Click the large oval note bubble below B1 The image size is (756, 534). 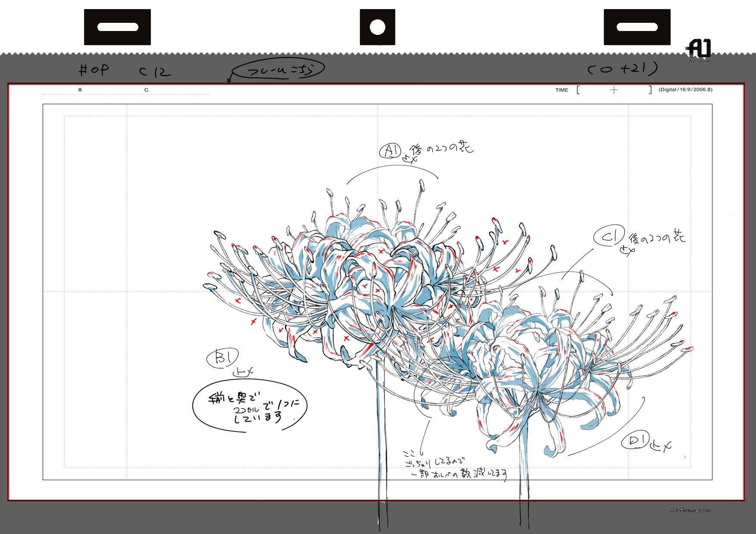pos(250,406)
